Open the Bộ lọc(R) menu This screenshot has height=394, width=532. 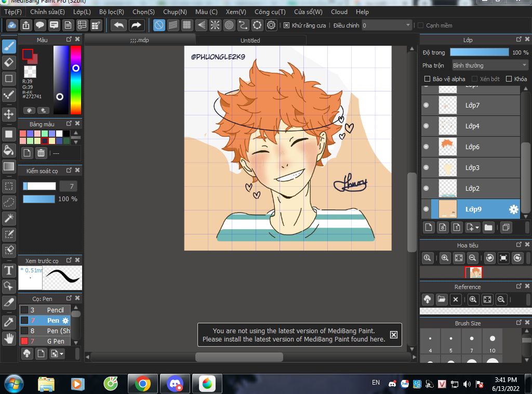(x=112, y=12)
